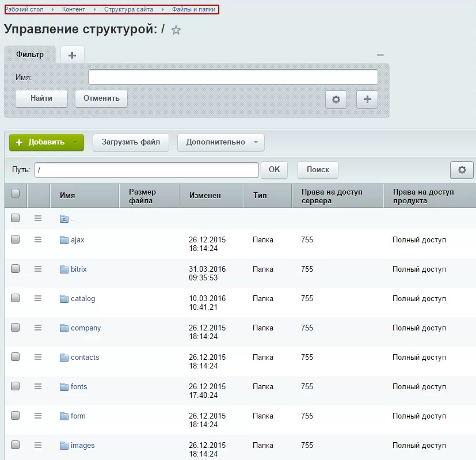Open action menu for bitrix row

[38, 269]
